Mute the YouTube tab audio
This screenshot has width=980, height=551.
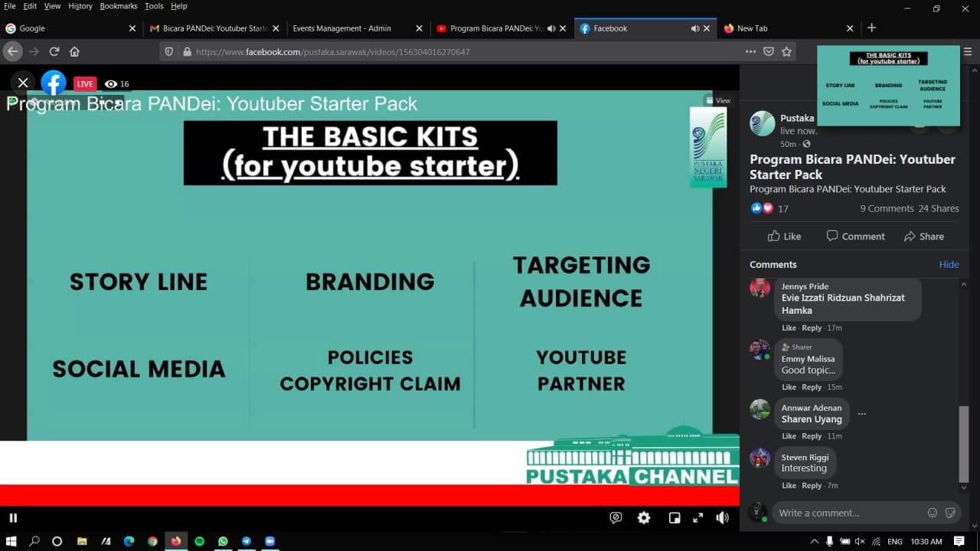coord(551,28)
